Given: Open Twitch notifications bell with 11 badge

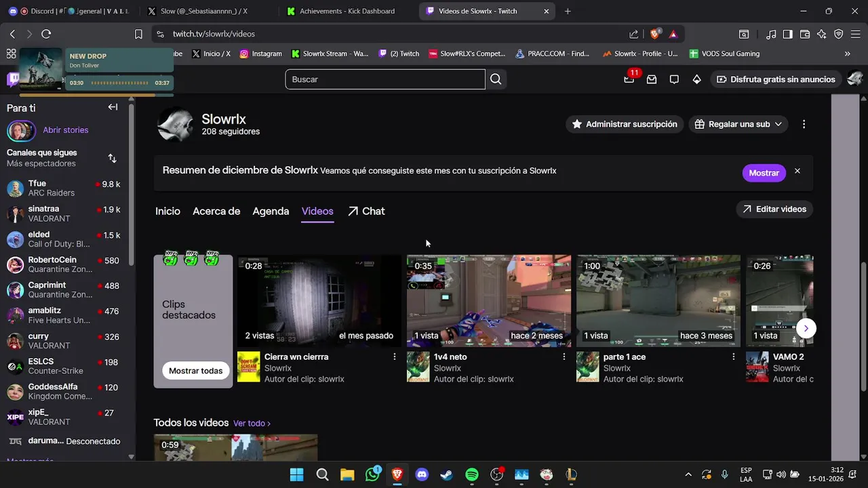Looking at the screenshot, I should (x=629, y=79).
